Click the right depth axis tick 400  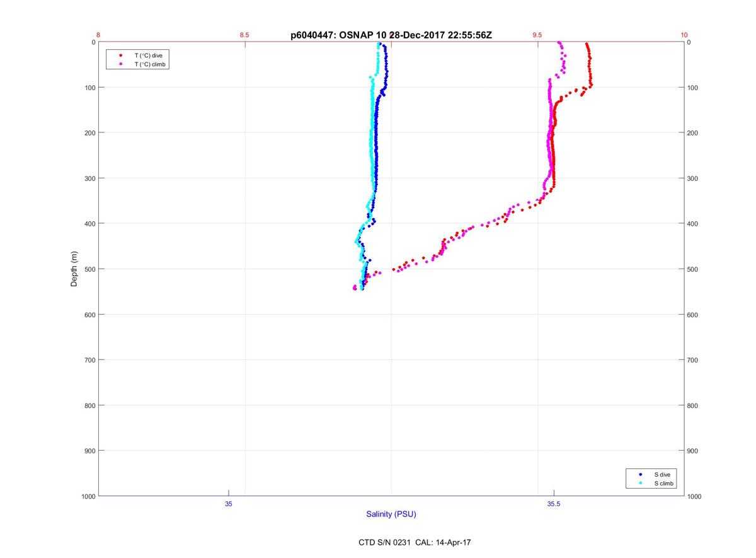[692, 224]
